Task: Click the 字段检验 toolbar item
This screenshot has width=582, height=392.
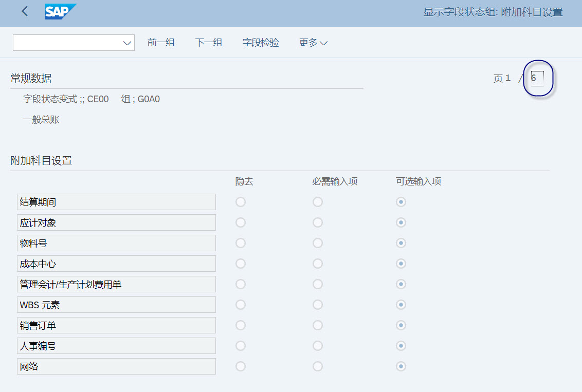Action: (x=261, y=43)
